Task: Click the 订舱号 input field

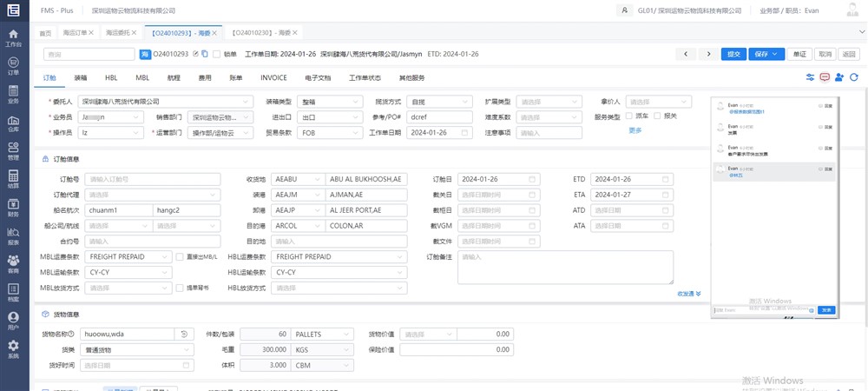Action: click(141, 179)
